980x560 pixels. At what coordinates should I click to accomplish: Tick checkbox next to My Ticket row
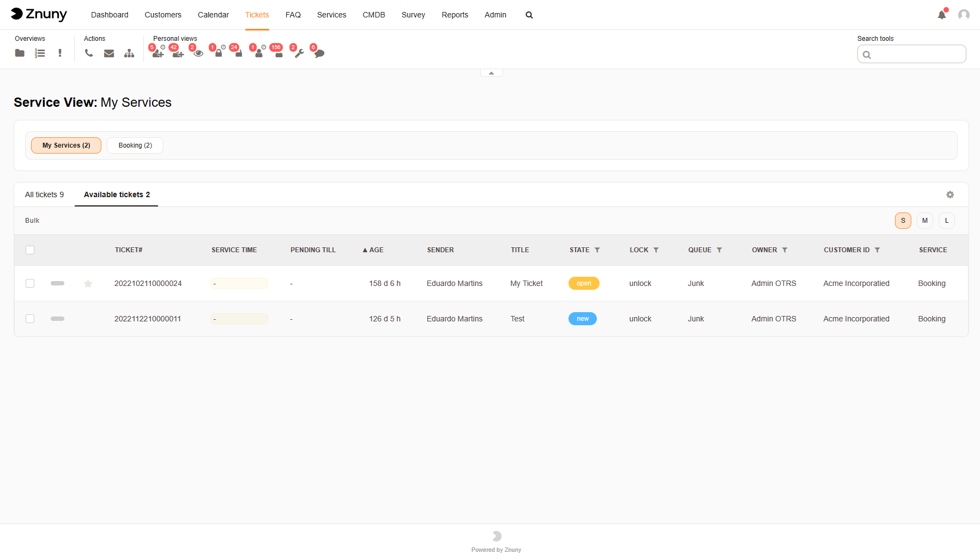pyautogui.click(x=30, y=283)
